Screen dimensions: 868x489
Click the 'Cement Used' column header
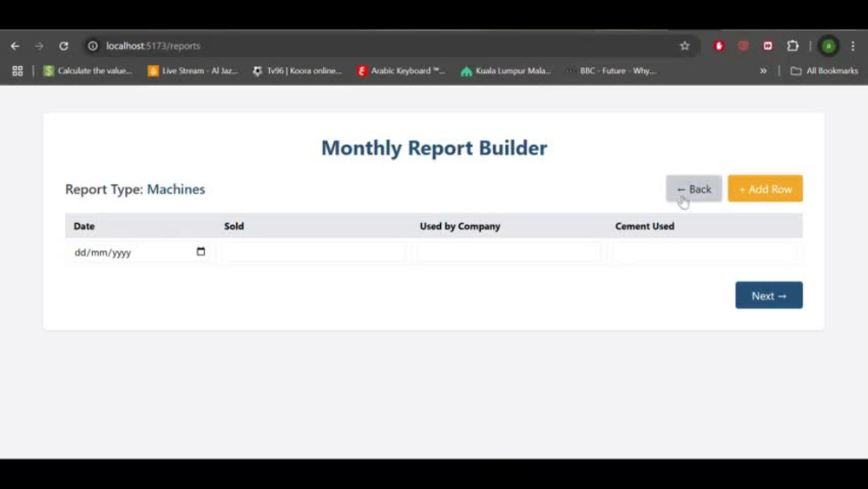pos(645,226)
